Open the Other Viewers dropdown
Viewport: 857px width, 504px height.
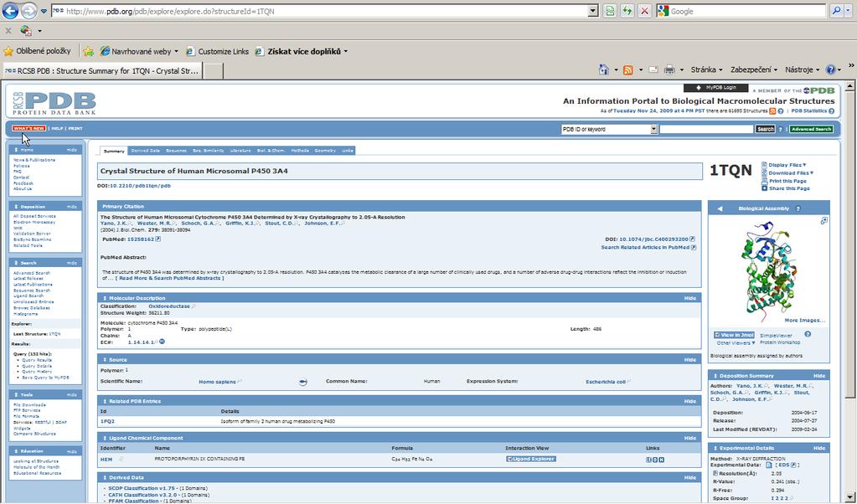point(736,343)
